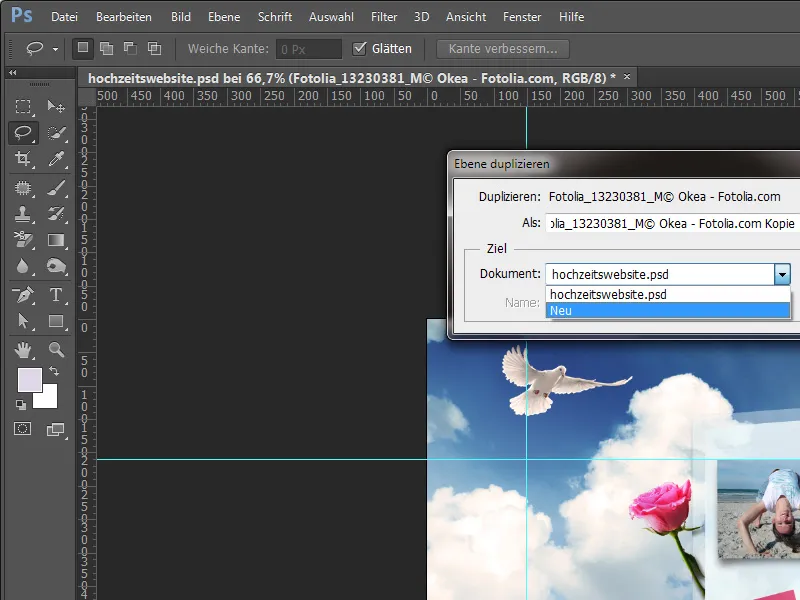The image size is (800, 600).
Task: Select the Path Selection tool
Action: [x=22, y=320]
